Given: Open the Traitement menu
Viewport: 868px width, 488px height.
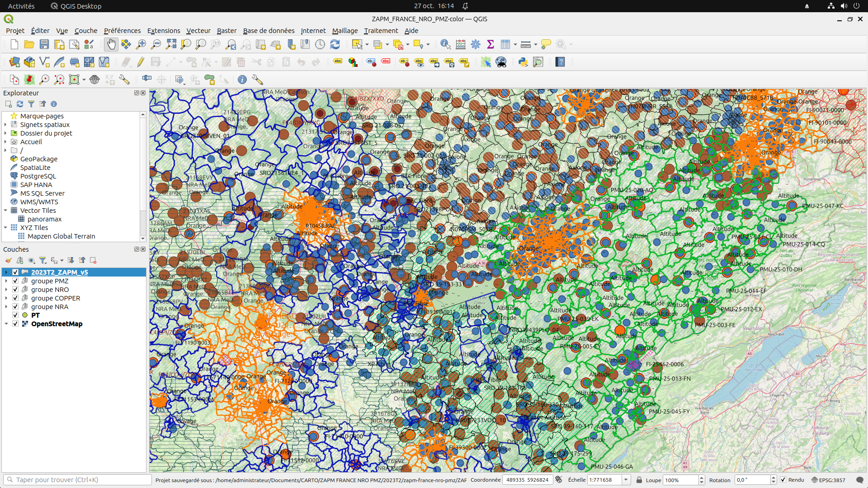Looking at the screenshot, I should [x=381, y=31].
